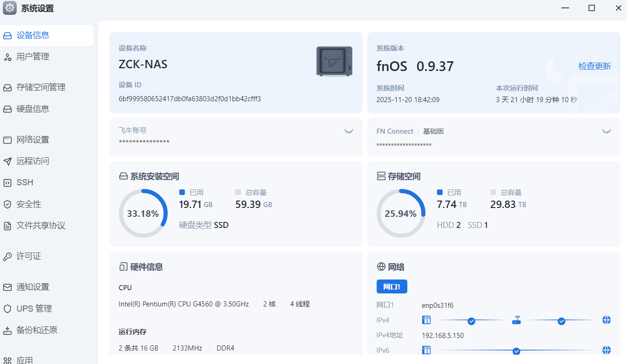627x364 pixels.
Task: Click the memory info 2 条共 16 GB
Action: pyautogui.click(x=138, y=348)
